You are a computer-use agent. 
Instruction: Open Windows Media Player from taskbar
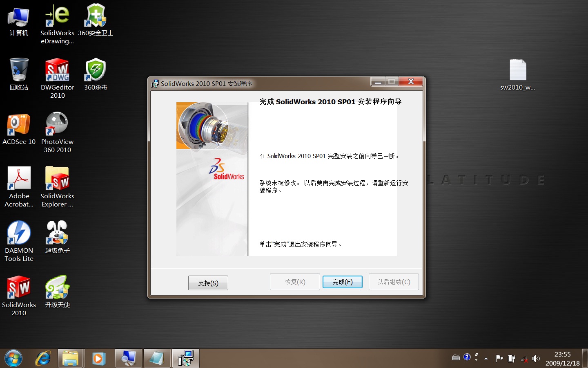(x=98, y=359)
